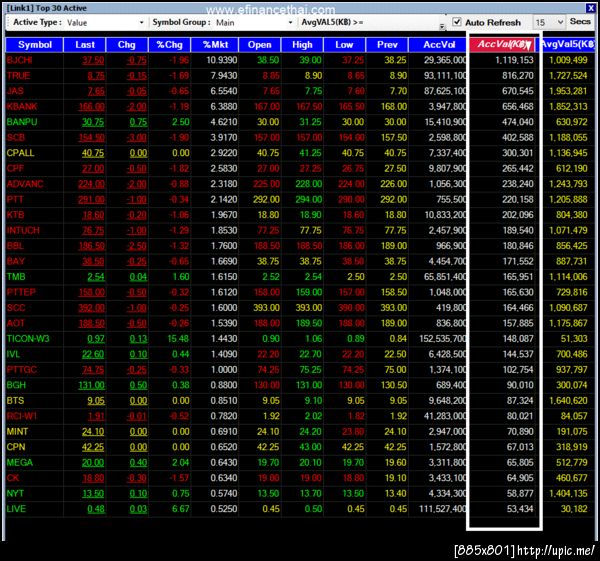The height and width of the screenshot is (561, 600).
Task: Sort by the Prev column header
Action: pos(387,45)
